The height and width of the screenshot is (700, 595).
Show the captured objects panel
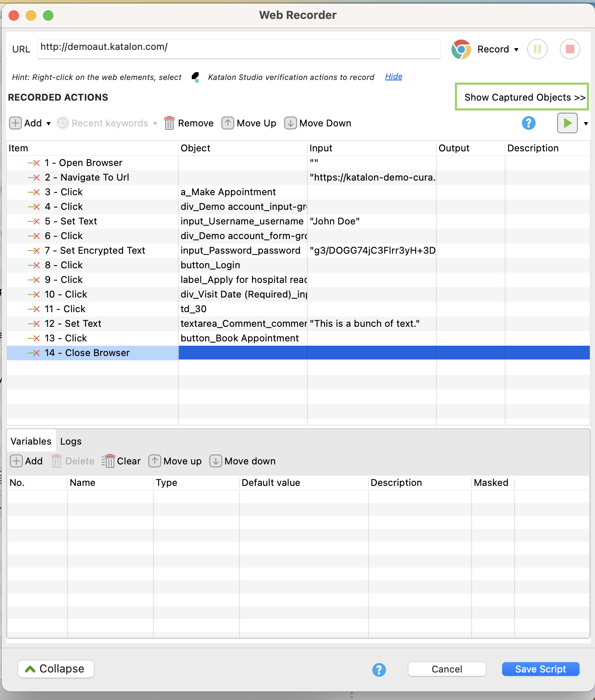(521, 97)
